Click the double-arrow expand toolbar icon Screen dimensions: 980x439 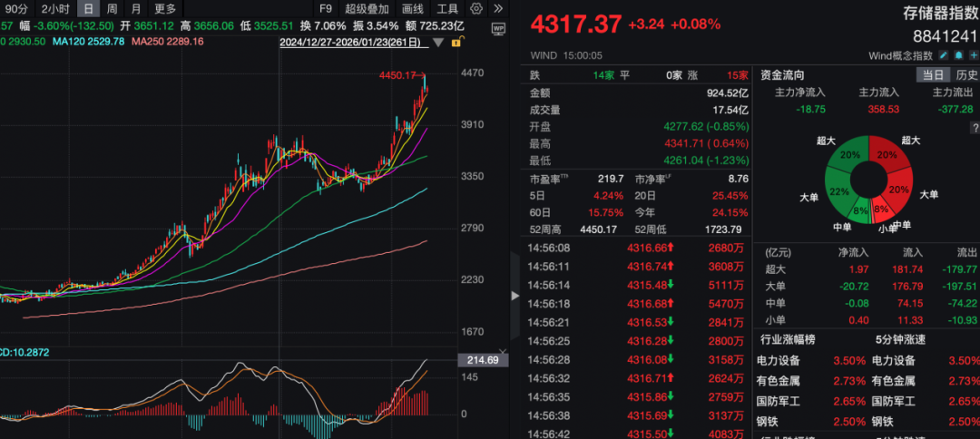click(499, 8)
